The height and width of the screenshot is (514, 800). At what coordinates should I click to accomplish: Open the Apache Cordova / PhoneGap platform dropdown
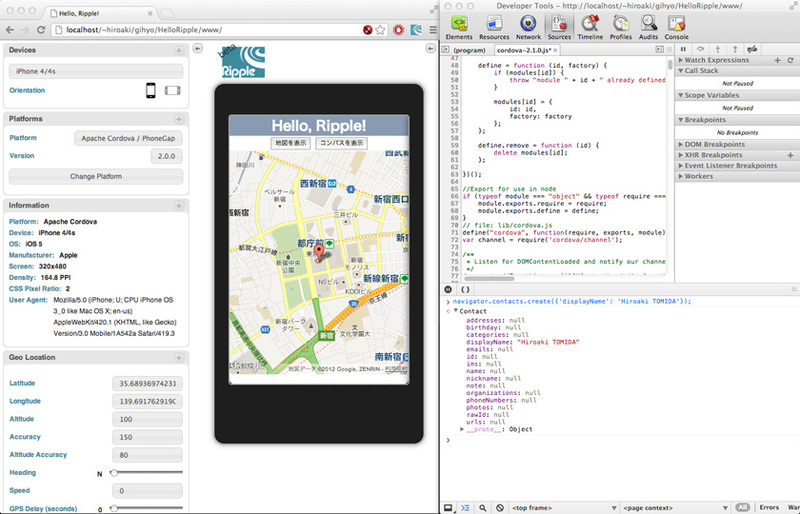tap(128, 138)
